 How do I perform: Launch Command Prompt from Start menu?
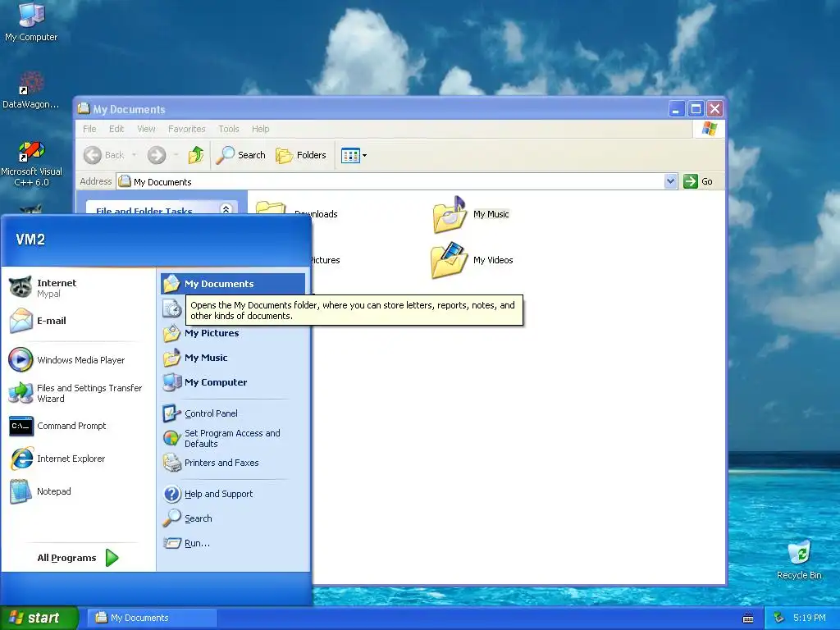tap(78, 426)
